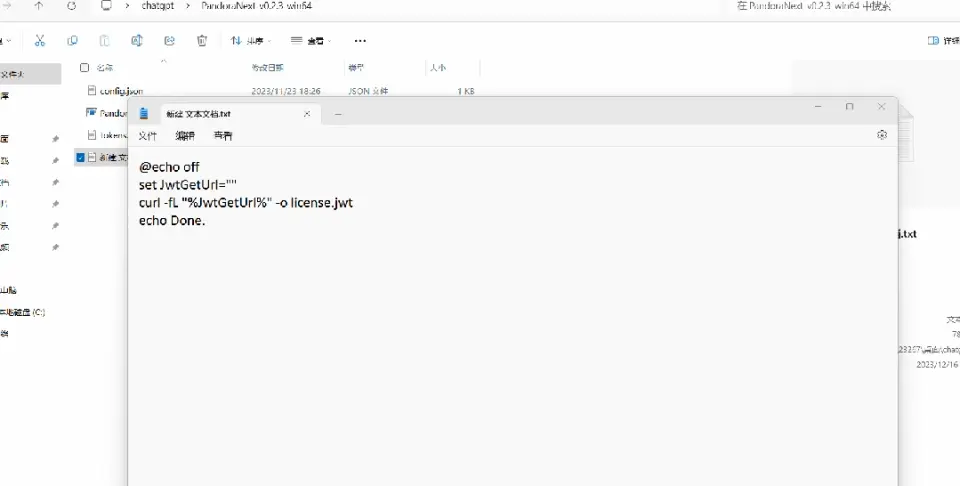The image size is (960, 486).
Task: Expand the breadcrumb chevron after chatgpt
Action: [x=187, y=6]
